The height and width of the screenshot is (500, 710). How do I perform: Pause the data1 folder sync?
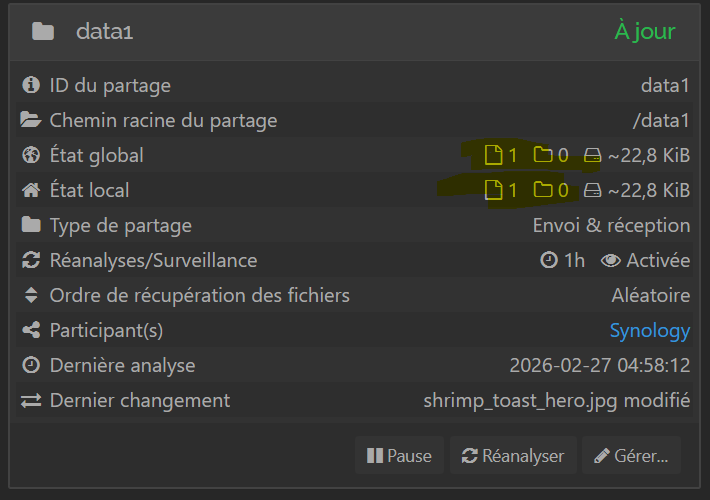[x=399, y=456]
